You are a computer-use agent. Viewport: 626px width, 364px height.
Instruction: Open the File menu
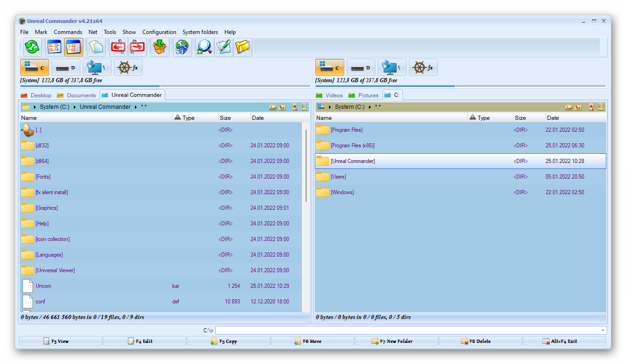[x=24, y=32]
